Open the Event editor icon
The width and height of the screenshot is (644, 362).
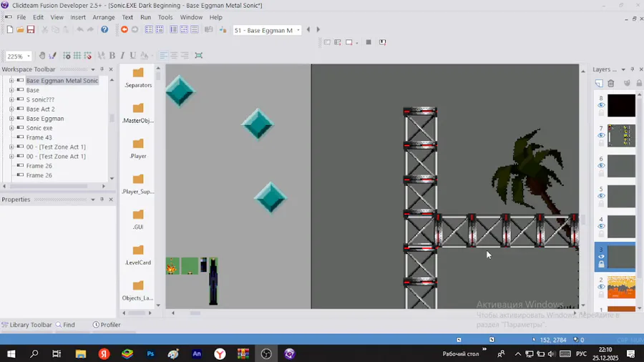(184, 29)
